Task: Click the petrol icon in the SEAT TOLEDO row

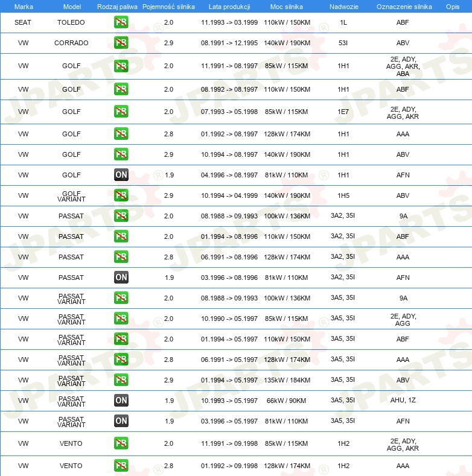Action: (121, 22)
